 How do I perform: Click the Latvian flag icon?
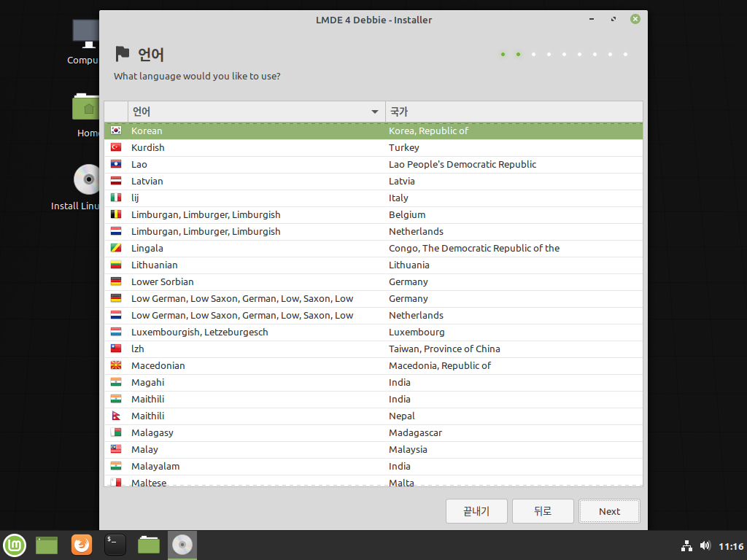[116, 181]
